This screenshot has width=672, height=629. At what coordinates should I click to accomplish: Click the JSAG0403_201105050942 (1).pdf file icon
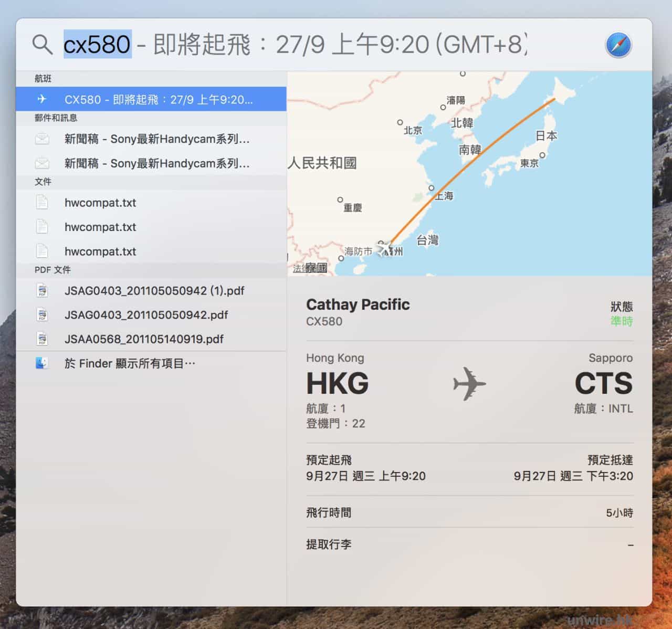click(42, 290)
